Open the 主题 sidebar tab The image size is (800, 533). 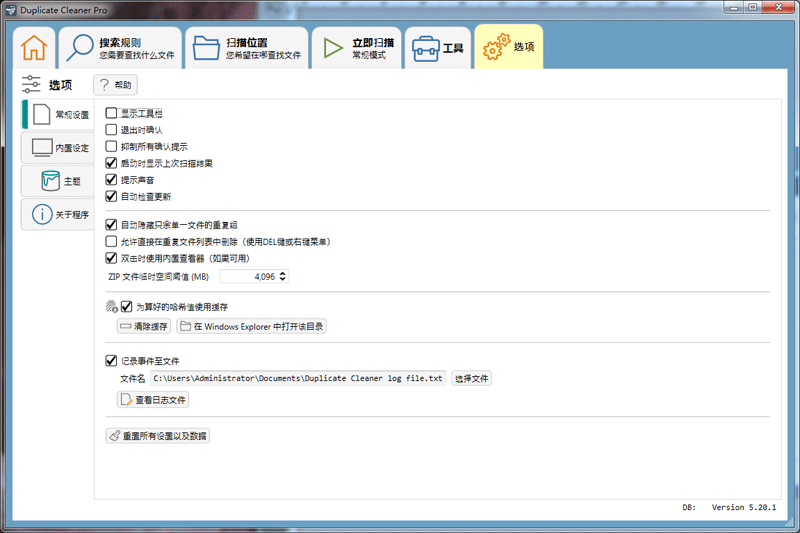58,181
